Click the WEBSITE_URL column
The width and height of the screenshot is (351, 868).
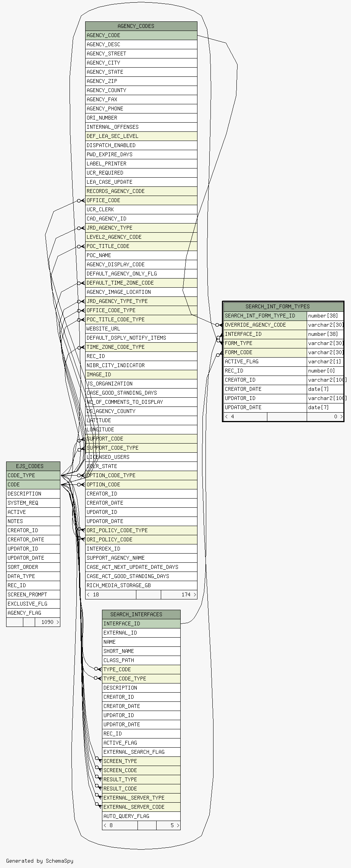141,329
